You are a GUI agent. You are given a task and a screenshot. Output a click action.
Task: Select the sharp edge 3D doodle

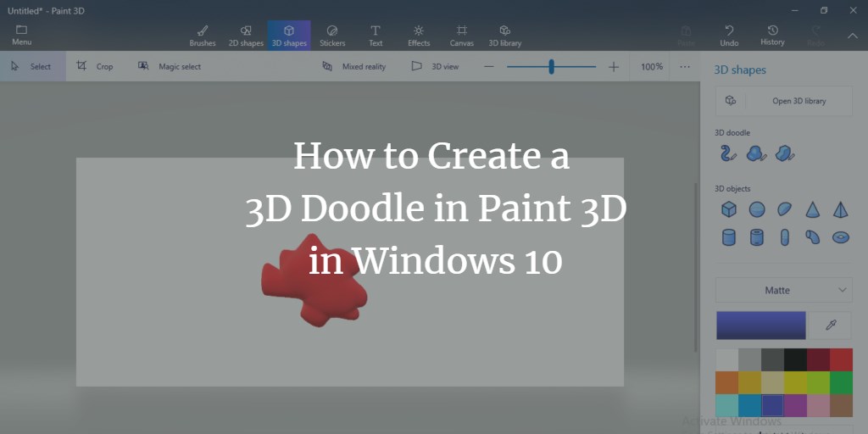[785, 153]
